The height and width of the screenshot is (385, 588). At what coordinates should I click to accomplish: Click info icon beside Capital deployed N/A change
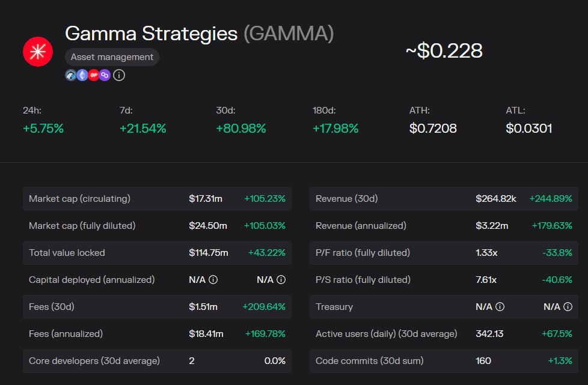click(x=281, y=280)
